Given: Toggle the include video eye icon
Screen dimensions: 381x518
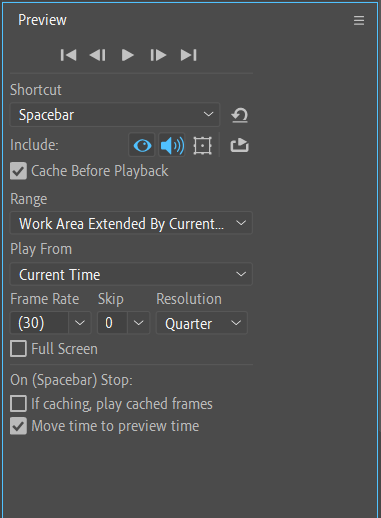Looking at the screenshot, I should pyautogui.click(x=142, y=145).
